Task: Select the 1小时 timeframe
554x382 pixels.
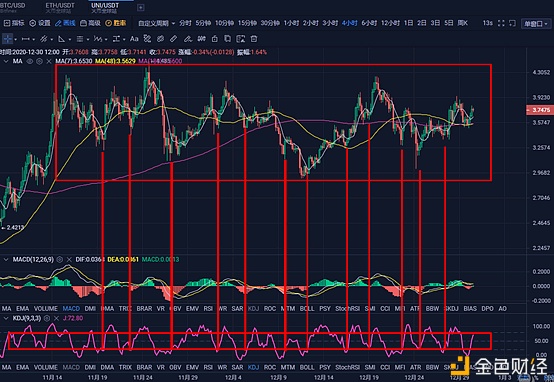Action: [x=291, y=23]
